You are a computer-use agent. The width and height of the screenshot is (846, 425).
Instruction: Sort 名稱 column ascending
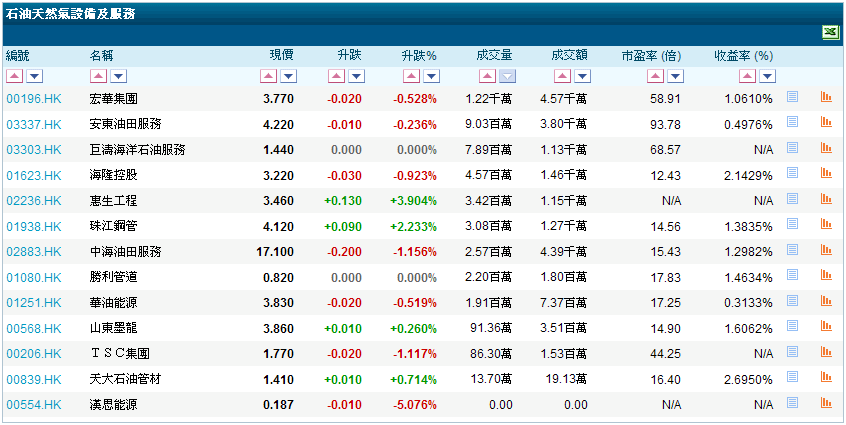coord(98,76)
